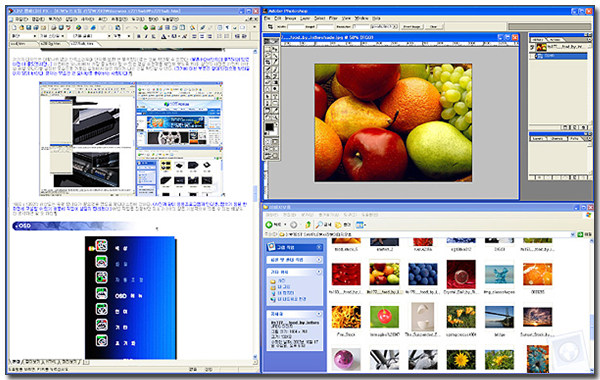The height and width of the screenshot is (380, 600).
Task: Click the Paste icon in web editor toolbar
Action: click(x=117, y=28)
